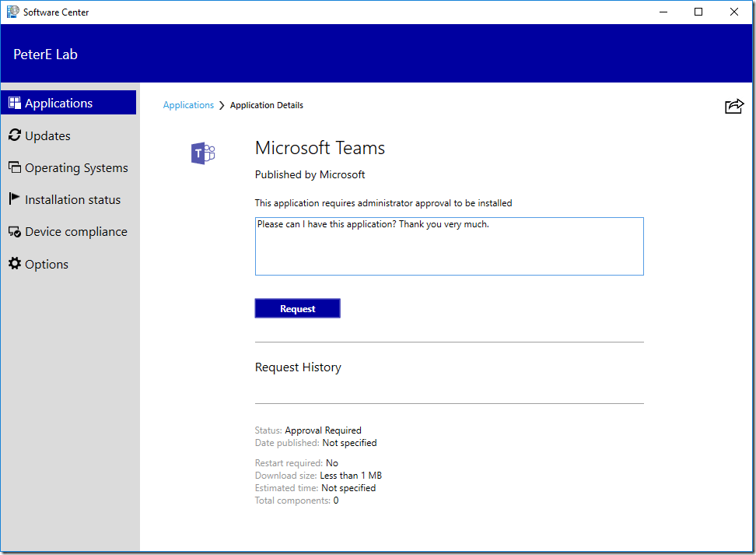
Task: Switch to the Operating Systems label
Action: click(76, 167)
